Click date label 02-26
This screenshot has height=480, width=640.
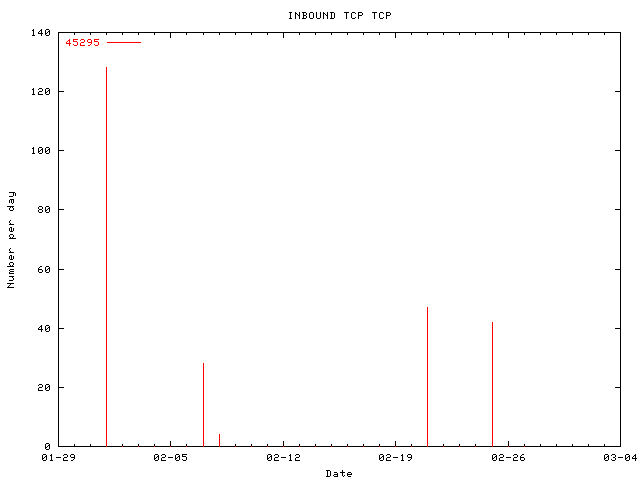click(509, 458)
